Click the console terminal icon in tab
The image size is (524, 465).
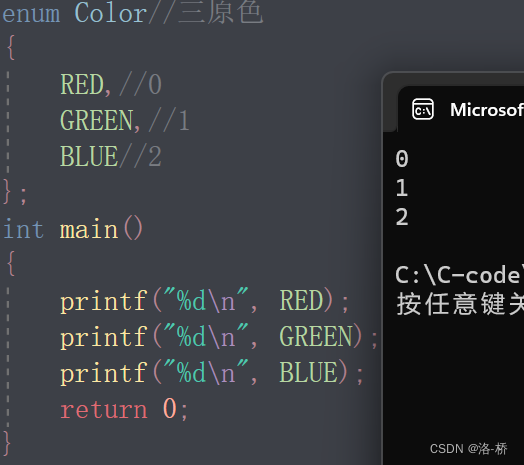423,109
